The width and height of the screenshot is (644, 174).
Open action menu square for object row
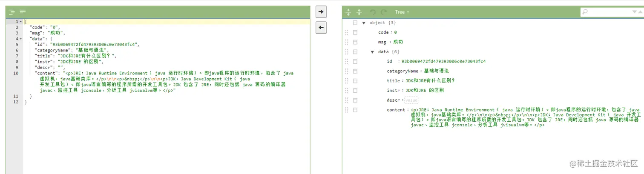355,23
